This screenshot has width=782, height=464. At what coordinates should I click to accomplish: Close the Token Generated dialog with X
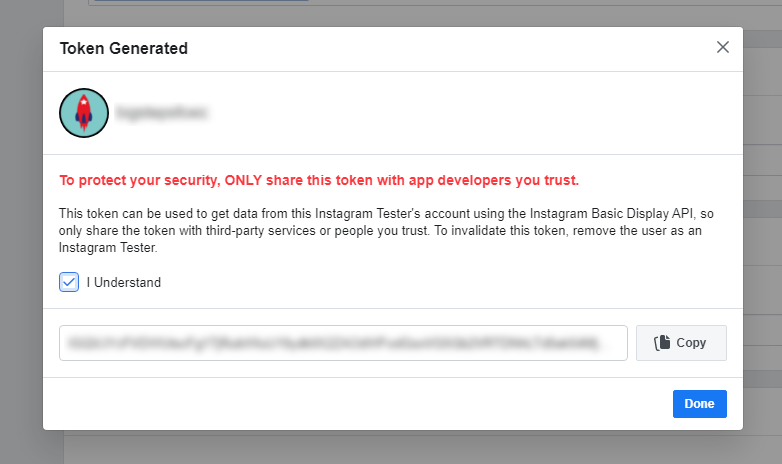723,47
